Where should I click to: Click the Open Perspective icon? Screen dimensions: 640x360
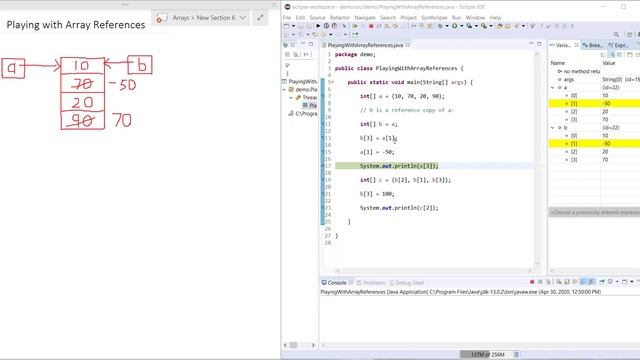point(629,35)
